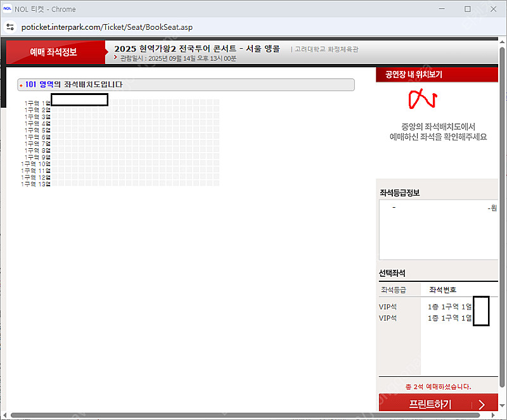Click the 선택좌석 section heading
This screenshot has height=420, width=507.
[392, 273]
